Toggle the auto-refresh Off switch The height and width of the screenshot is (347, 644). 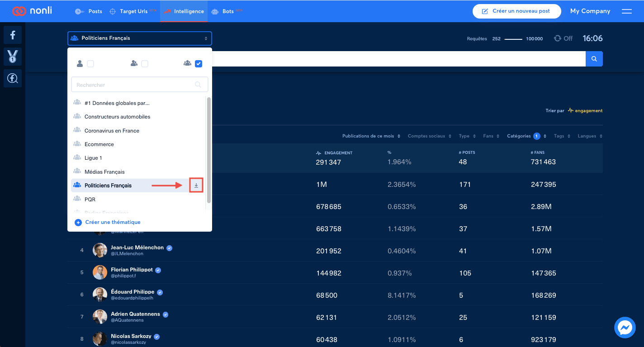(563, 38)
